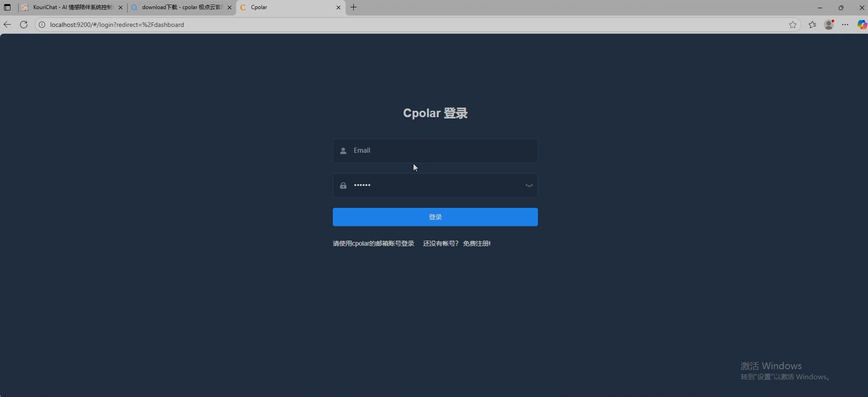Switch to the KouriChat tab
868x397 pixels.
71,7
